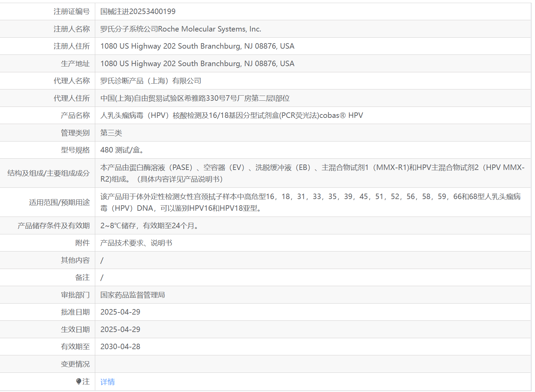This screenshot has height=392, width=535.
Task: Click the 批准日期 label
Action: [75, 312]
